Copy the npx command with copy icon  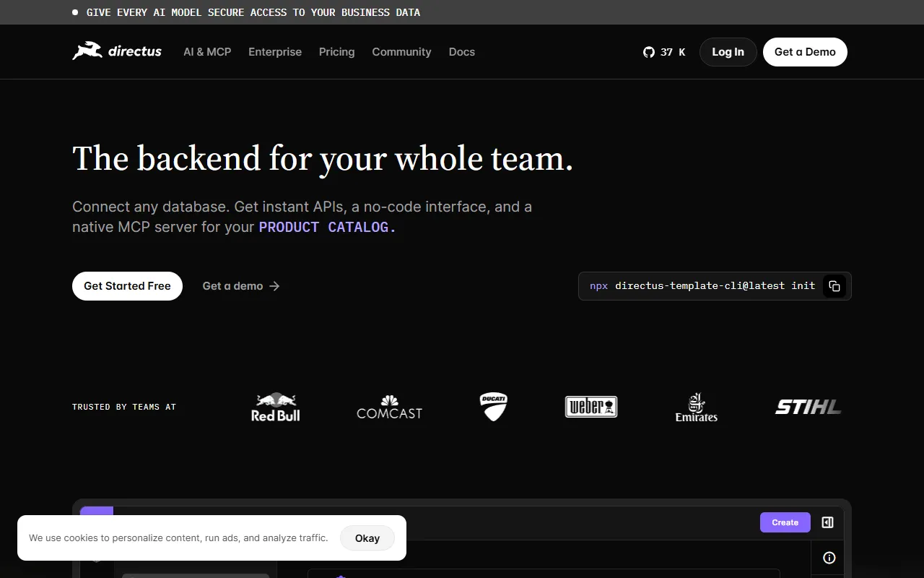click(x=834, y=286)
